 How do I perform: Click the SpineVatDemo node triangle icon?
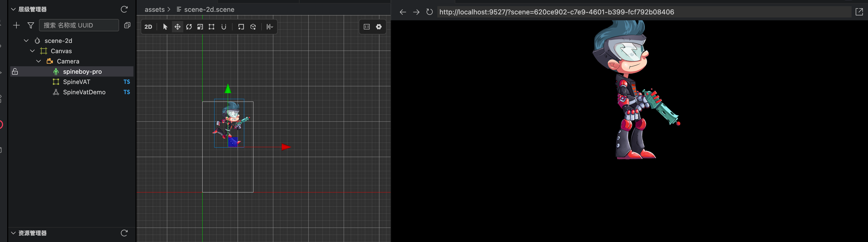tap(56, 92)
